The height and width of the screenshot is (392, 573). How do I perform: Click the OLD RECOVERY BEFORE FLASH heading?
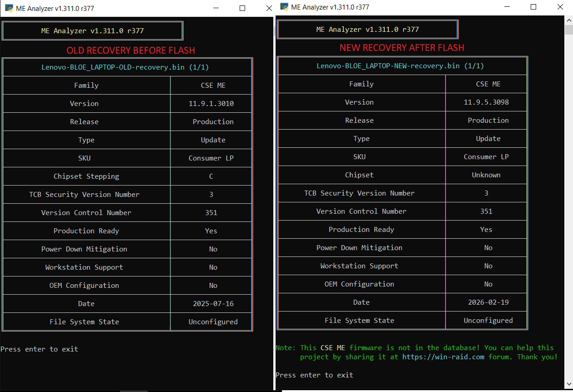[131, 50]
